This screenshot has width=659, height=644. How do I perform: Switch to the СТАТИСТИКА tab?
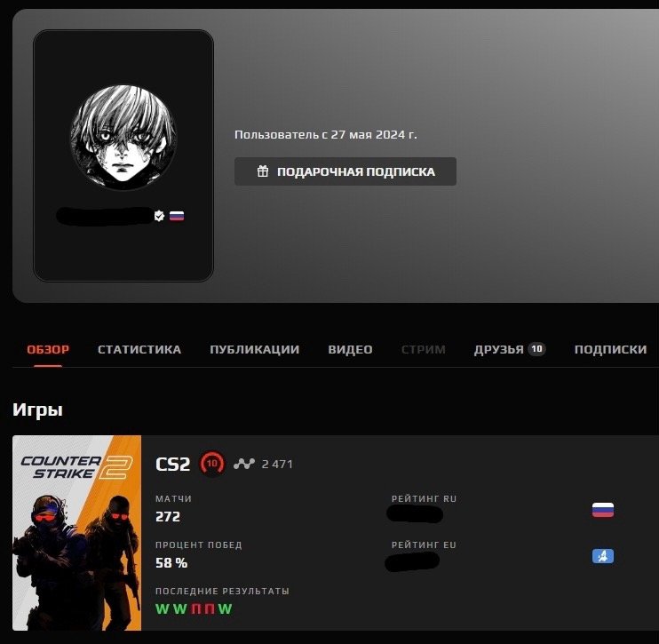pyautogui.click(x=139, y=349)
